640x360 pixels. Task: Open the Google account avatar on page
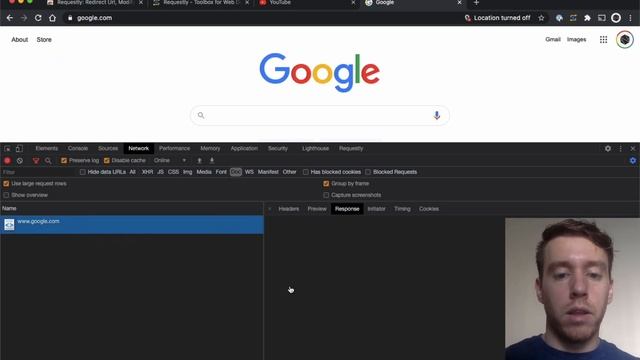[x=624, y=40]
